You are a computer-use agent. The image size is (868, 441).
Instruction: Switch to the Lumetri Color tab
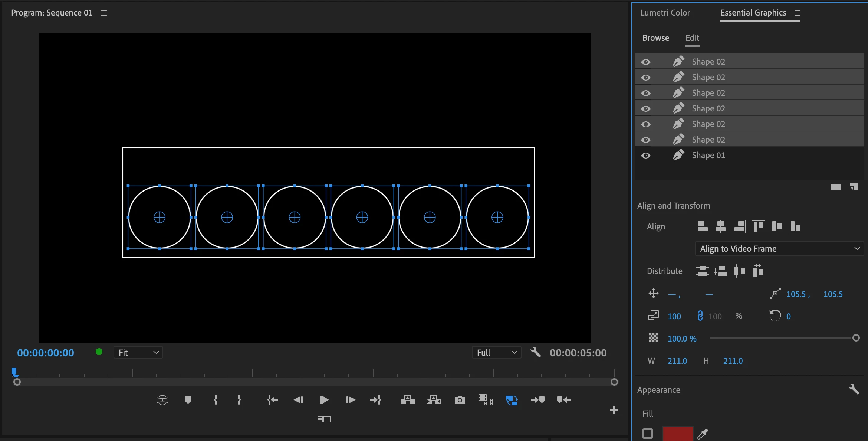tap(665, 13)
